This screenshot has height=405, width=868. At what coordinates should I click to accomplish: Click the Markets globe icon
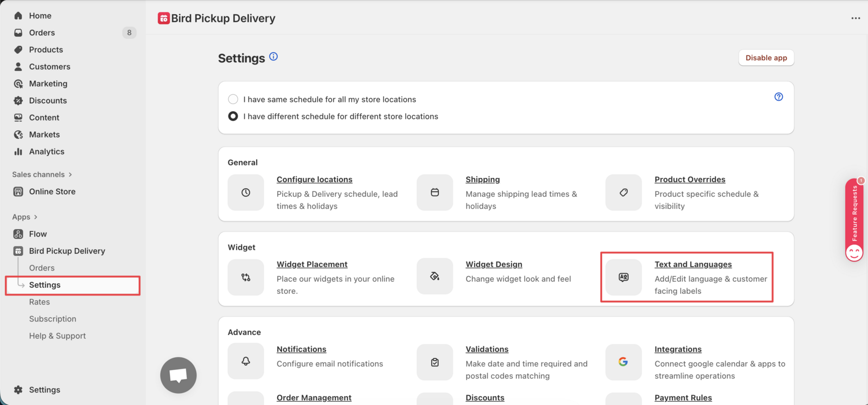18,134
